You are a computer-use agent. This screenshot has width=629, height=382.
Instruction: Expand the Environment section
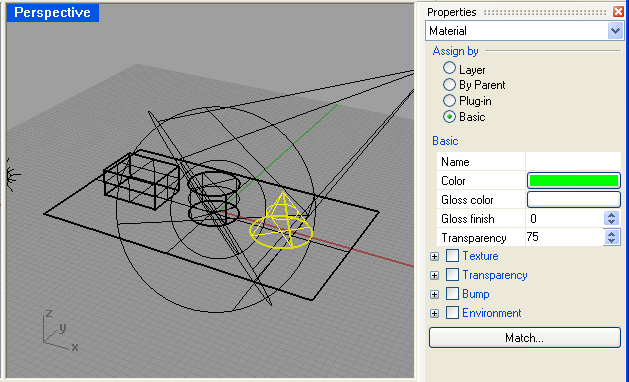(x=434, y=313)
